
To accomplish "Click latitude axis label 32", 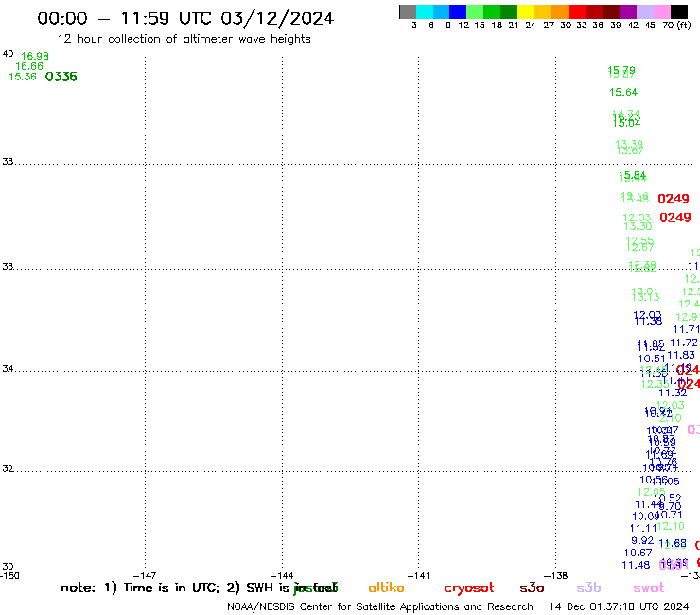I will (x=8, y=469).
